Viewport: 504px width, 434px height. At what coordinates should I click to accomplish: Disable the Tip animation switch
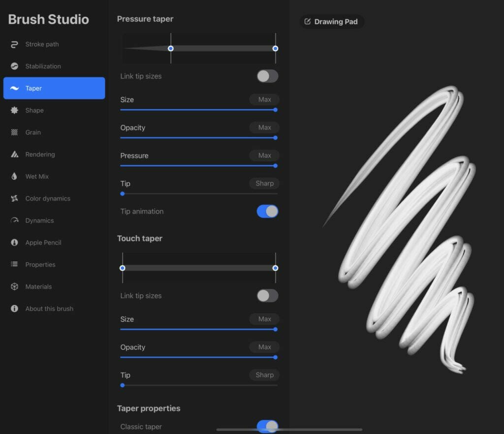click(267, 212)
